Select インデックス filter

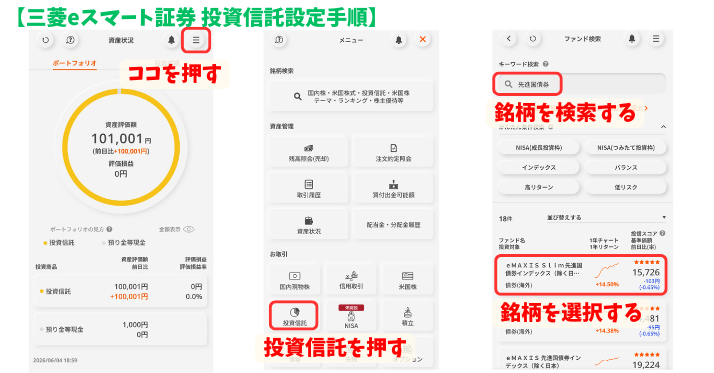[539, 168]
